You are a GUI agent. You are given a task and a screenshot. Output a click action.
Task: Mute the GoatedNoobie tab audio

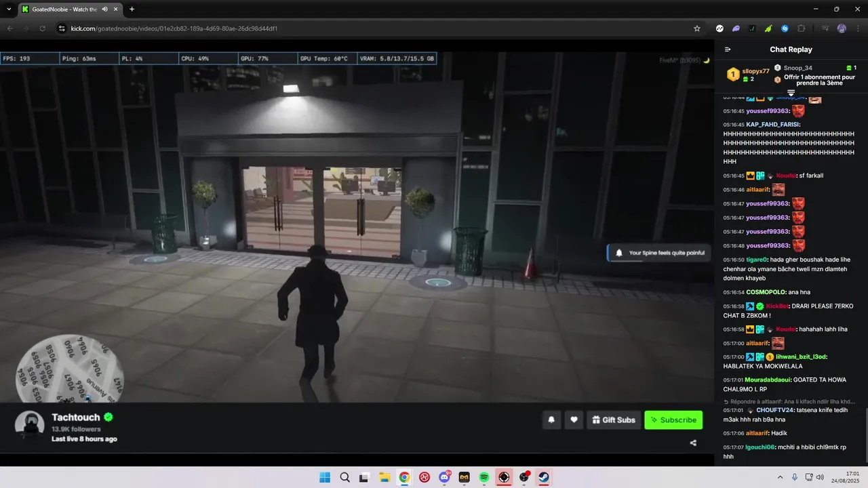pos(105,9)
